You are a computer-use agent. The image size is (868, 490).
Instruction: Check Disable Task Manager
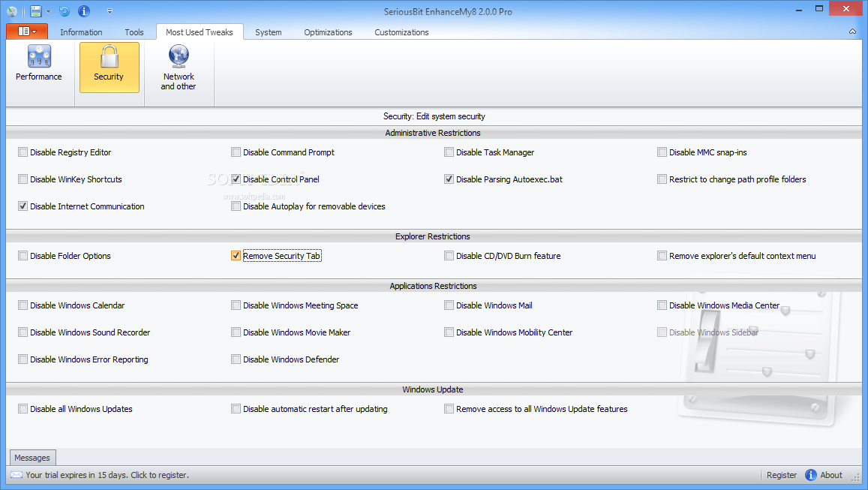click(449, 152)
